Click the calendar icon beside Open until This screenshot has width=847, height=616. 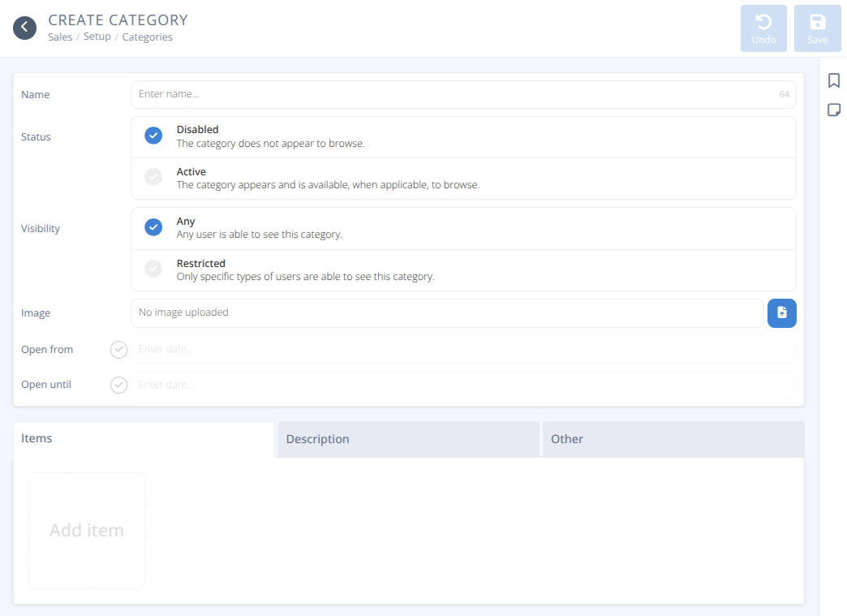[x=118, y=384]
